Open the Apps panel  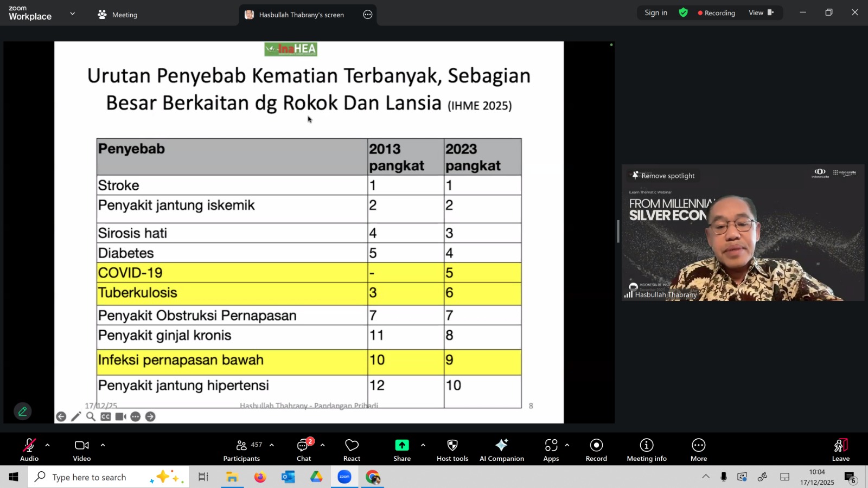click(551, 450)
